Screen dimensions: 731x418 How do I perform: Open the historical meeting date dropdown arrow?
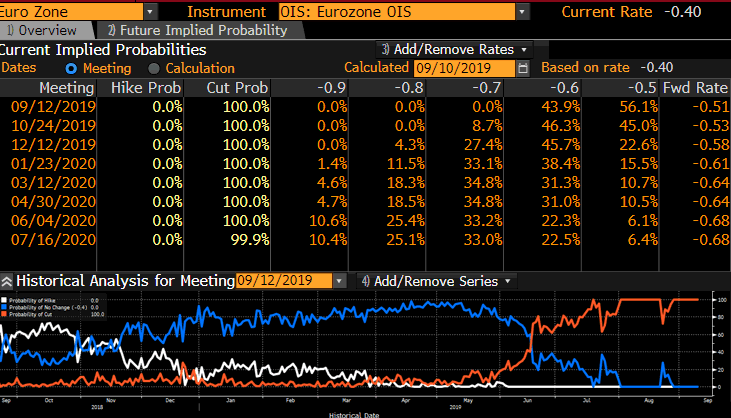coord(339,281)
